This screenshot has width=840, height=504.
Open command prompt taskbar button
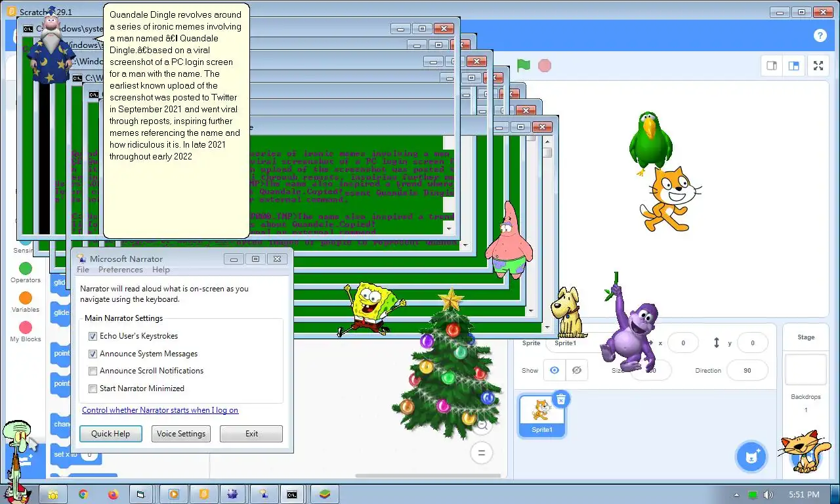coord(292,494)
